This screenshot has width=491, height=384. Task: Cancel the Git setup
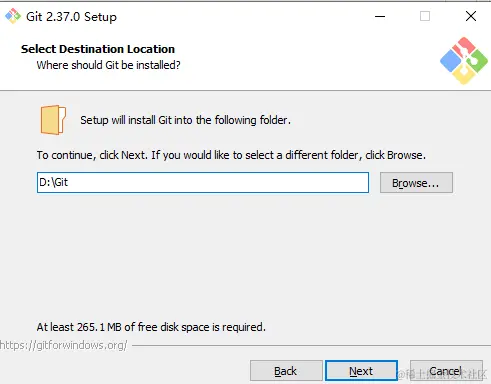(x=446, y=370)
